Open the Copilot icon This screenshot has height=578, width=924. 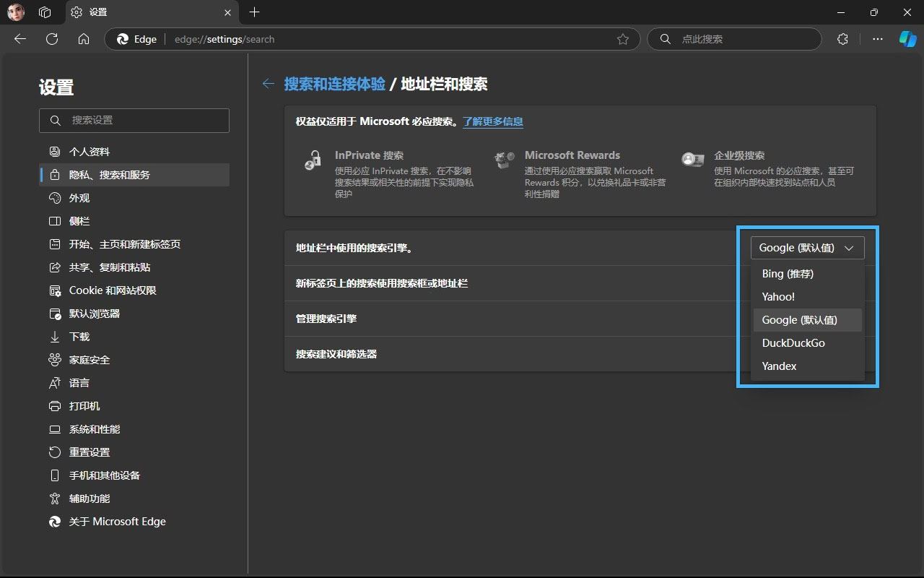point(907,39)
